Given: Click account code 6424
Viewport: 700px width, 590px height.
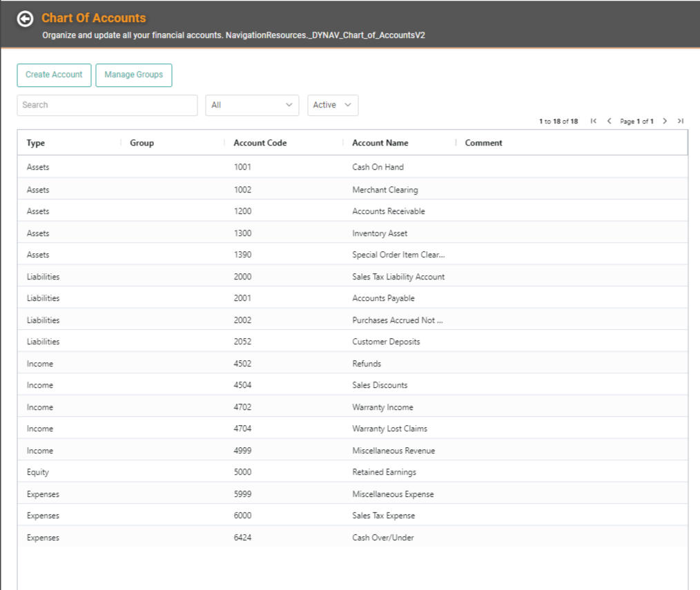Looking at the screenshot, I should [242, 538].
